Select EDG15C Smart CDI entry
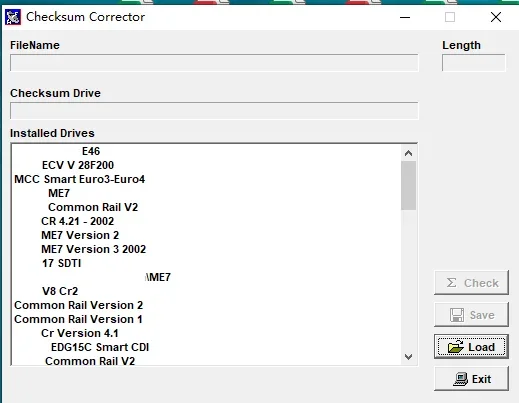The image size is (519, 403). tap(100, 347)
